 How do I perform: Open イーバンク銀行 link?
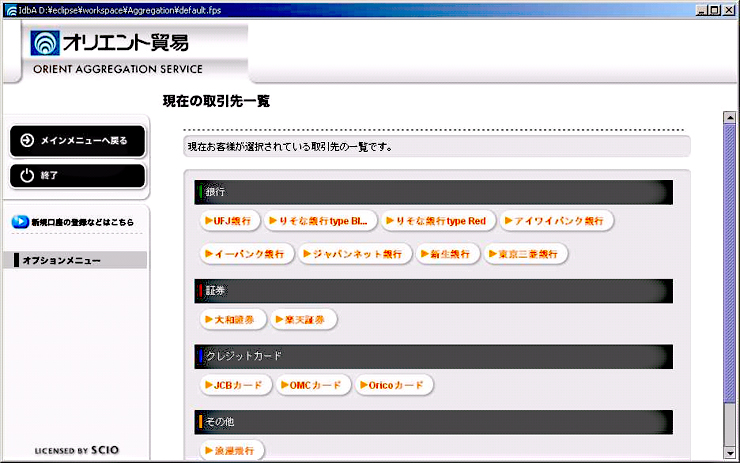click(x=247, y=254)
